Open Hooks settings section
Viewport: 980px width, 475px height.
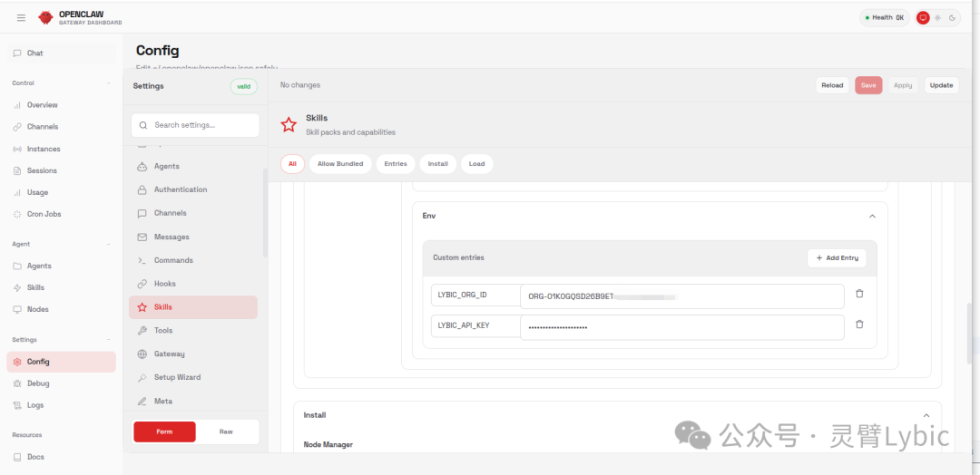click(x=164, y=284)
